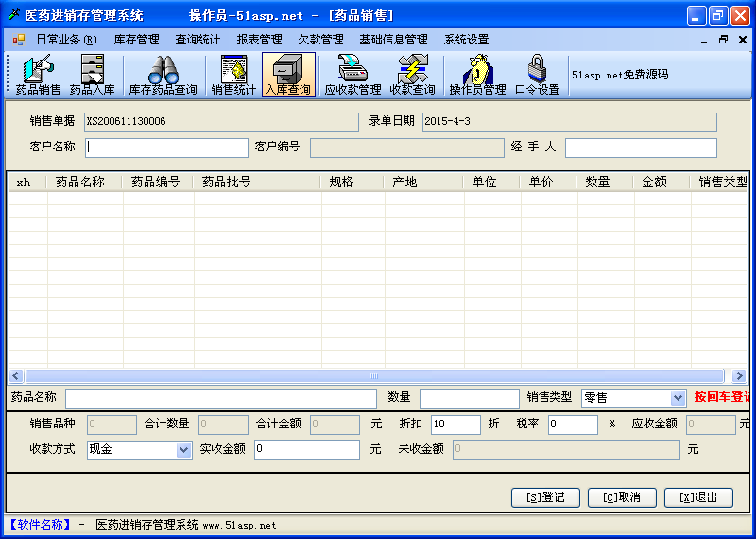756x539 pixels.
Task: Open the 药品销售 toolbar icon
Action: point(38,76)
